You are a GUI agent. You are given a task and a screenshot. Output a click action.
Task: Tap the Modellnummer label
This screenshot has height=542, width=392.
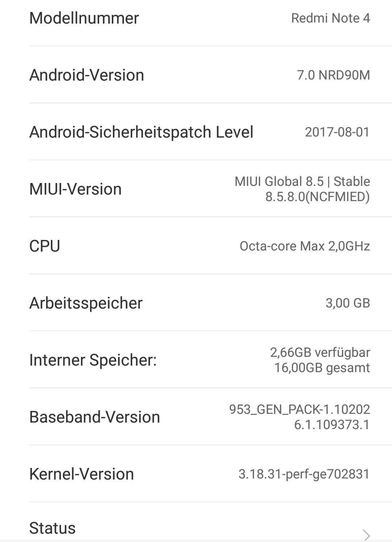coord(84,18)
